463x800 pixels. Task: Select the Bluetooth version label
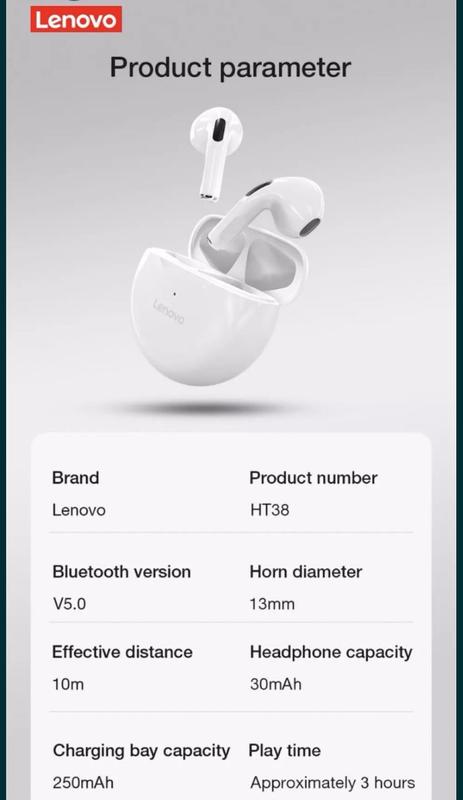click(x=121, y=572)
